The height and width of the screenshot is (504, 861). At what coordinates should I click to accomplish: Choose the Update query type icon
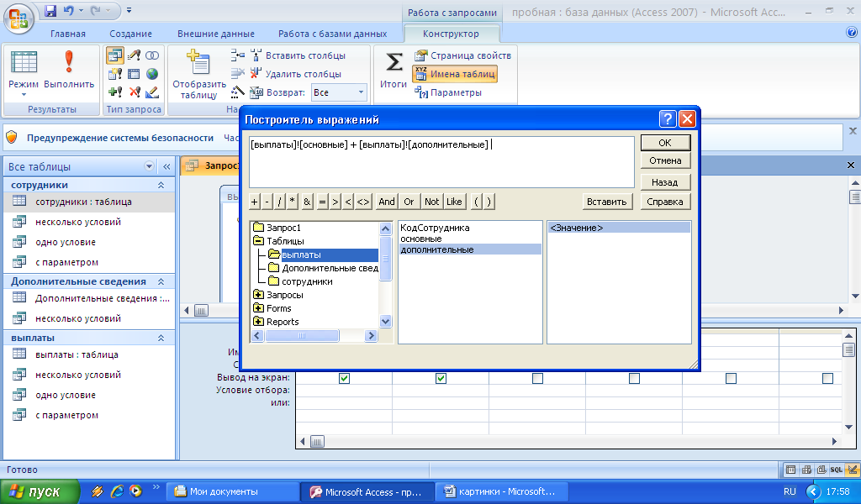134,55
